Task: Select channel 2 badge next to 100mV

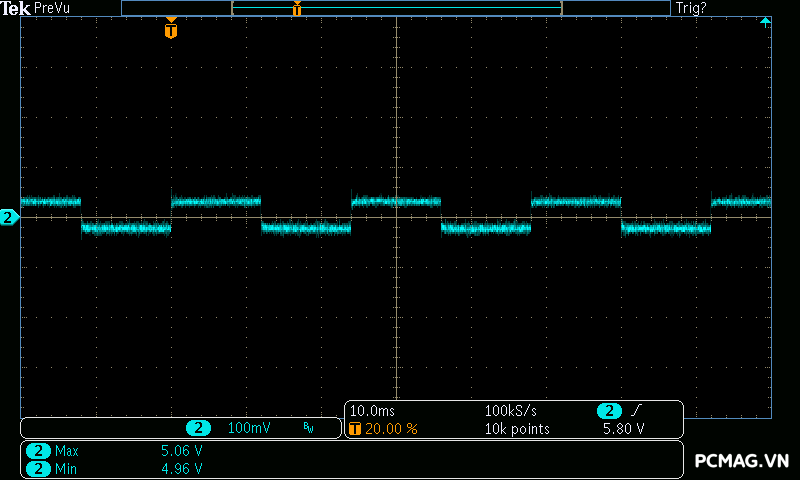Action: (x=200, y=428)
